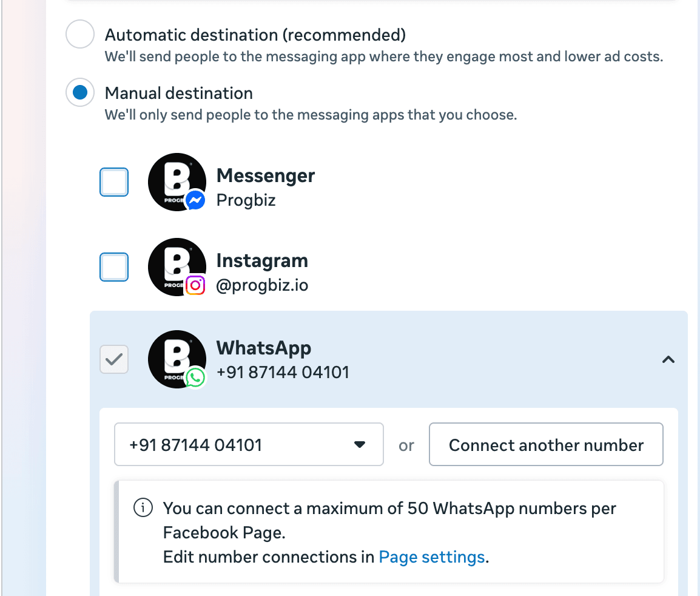The height and width of the screenshot is (596, 700).
Task: Click the Instagram logo badge
Action: 195,285
